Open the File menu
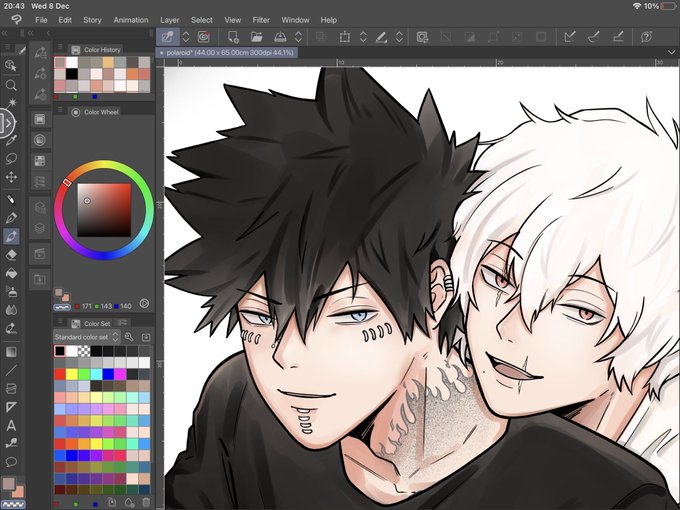The image size is (680, 510). click(41, 20)
